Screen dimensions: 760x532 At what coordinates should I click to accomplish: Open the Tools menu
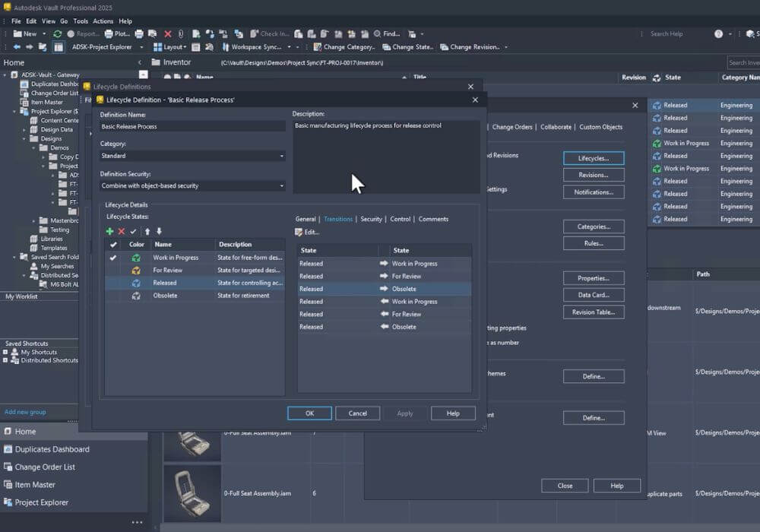click(81, 21)
